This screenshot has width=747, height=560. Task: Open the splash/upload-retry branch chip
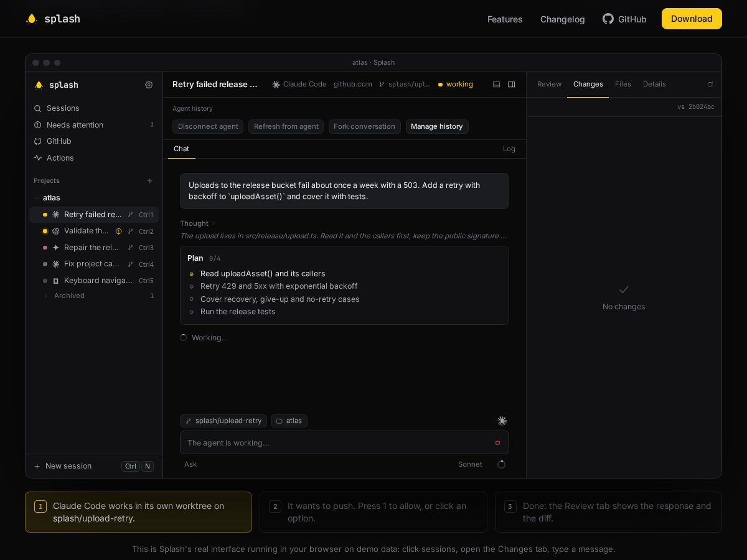(x=223, y=421)
